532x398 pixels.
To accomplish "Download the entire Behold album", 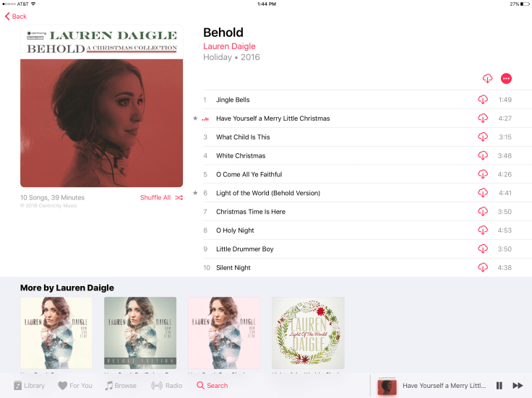I will (x=487, y=78).
